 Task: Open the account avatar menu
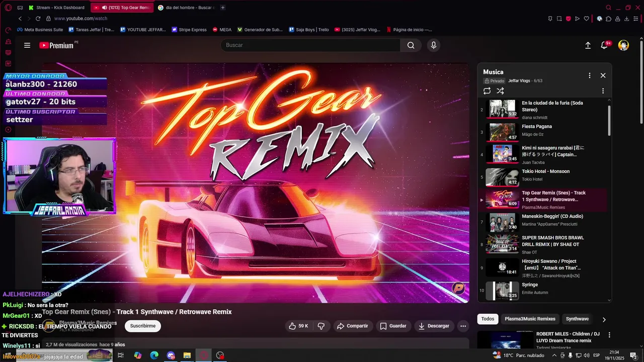click(623, 45)
